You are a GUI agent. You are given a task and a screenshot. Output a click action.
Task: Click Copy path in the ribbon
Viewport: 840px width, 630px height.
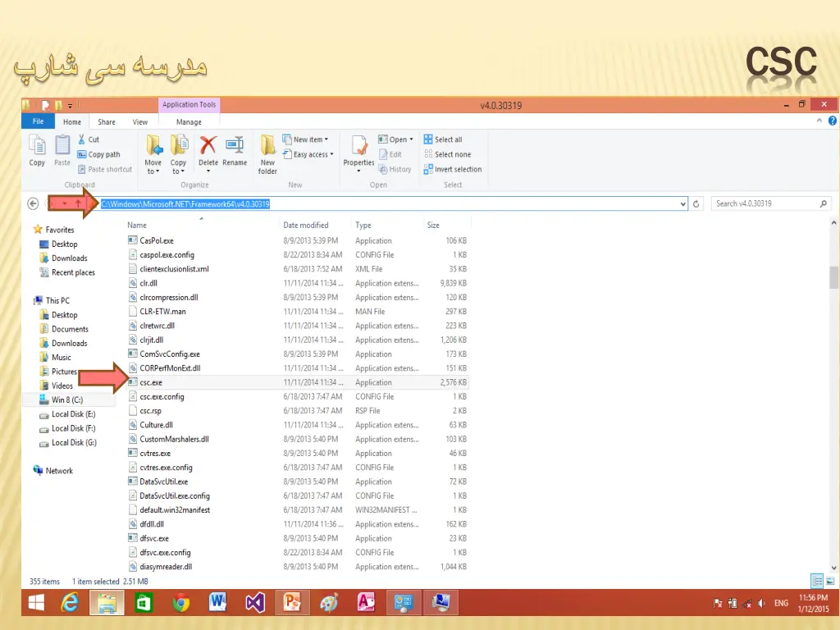pos(98,154)
